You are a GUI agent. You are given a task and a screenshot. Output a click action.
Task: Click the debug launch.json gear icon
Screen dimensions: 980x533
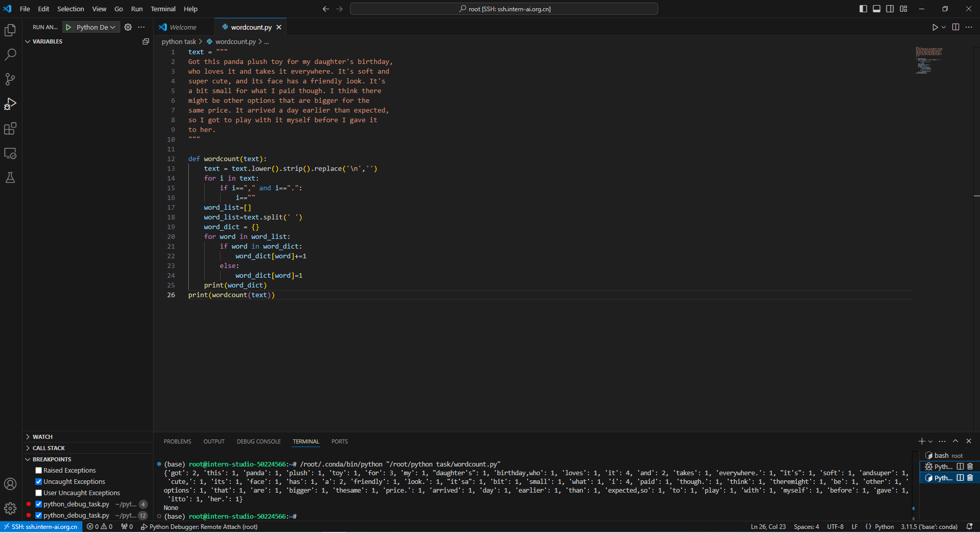(128, 27)
